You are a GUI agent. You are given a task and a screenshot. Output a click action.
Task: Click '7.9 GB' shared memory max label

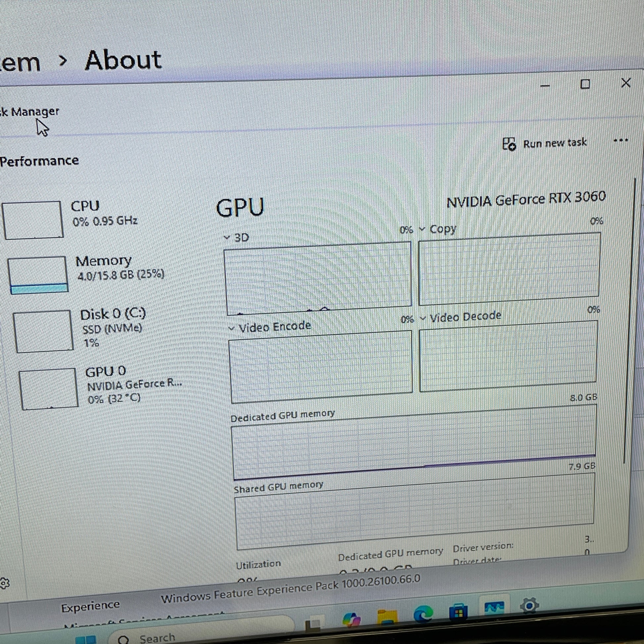(582, 466)
